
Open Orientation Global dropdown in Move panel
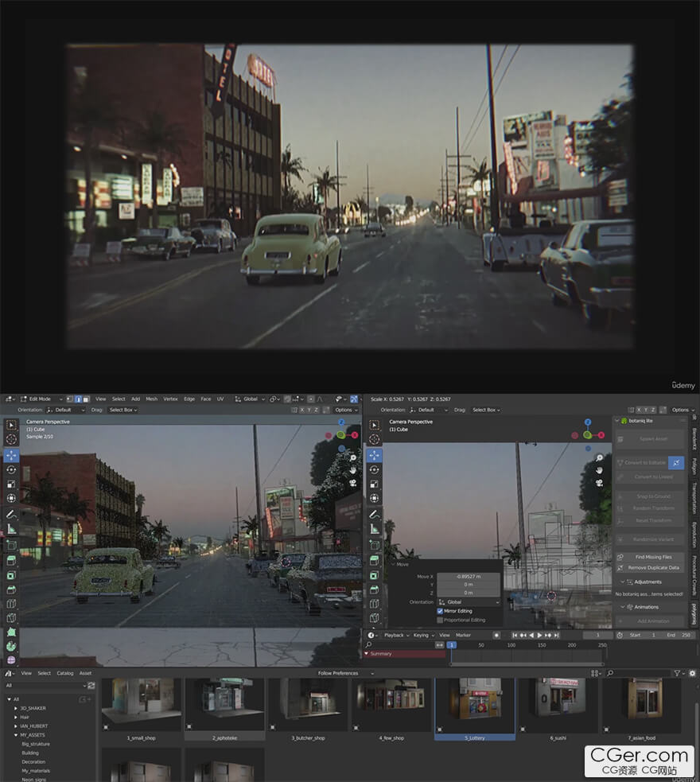(x=469, y=602)
